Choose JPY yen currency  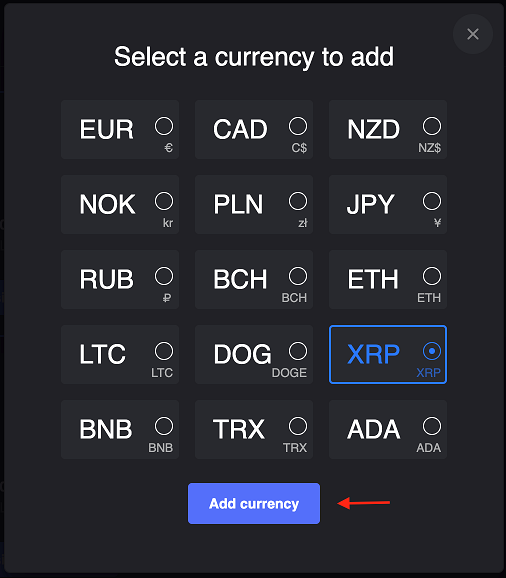click(388, 205)
